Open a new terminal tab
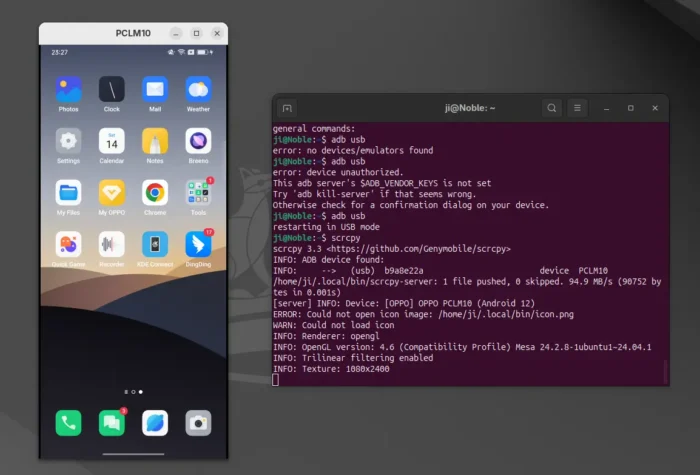Screen dimensions: 700x475 tap(287, 108)
